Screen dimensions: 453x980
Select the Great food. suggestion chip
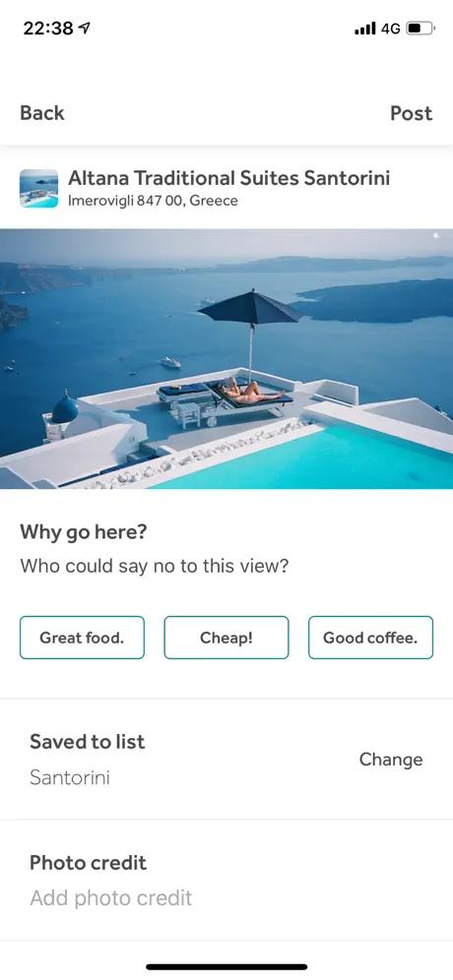point(82,638)
